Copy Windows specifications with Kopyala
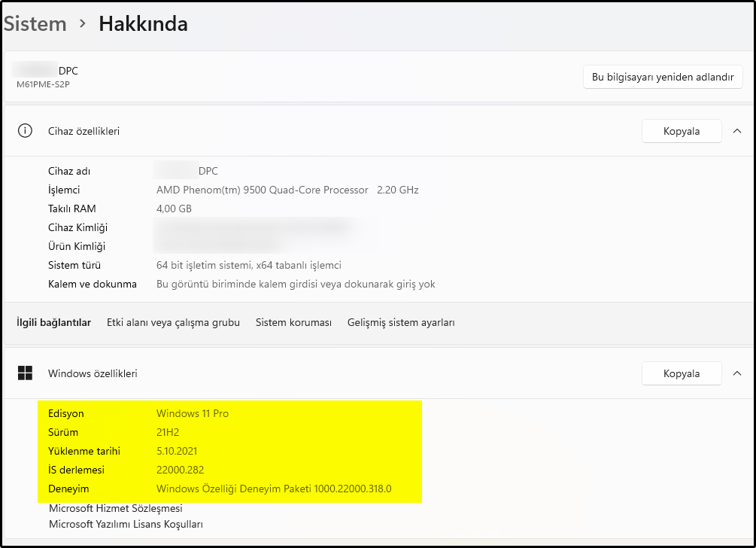Viewport: 756px width, 548px height. coord(682,373)
